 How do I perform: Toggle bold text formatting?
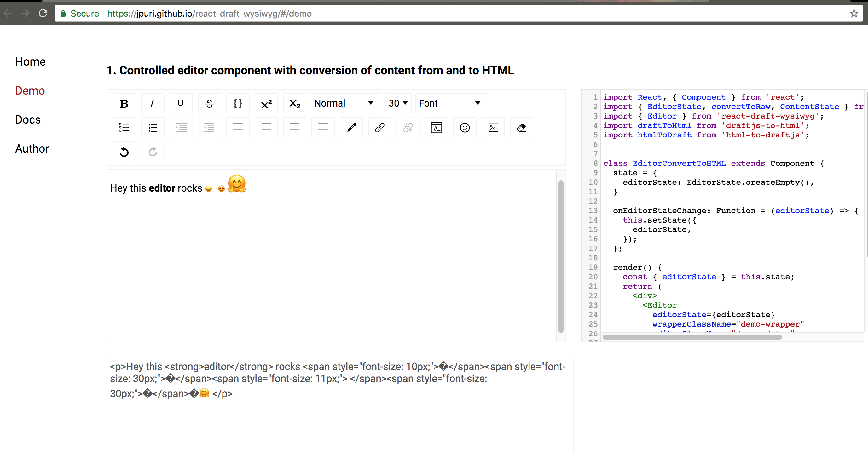(x=124, y=103)
